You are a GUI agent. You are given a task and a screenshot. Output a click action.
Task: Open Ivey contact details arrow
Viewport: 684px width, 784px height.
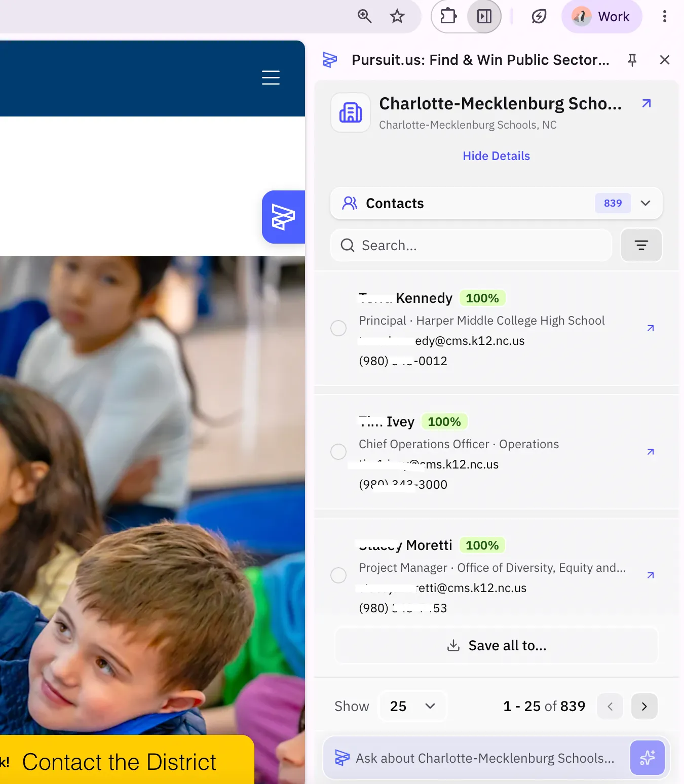[x=651, y=452]
